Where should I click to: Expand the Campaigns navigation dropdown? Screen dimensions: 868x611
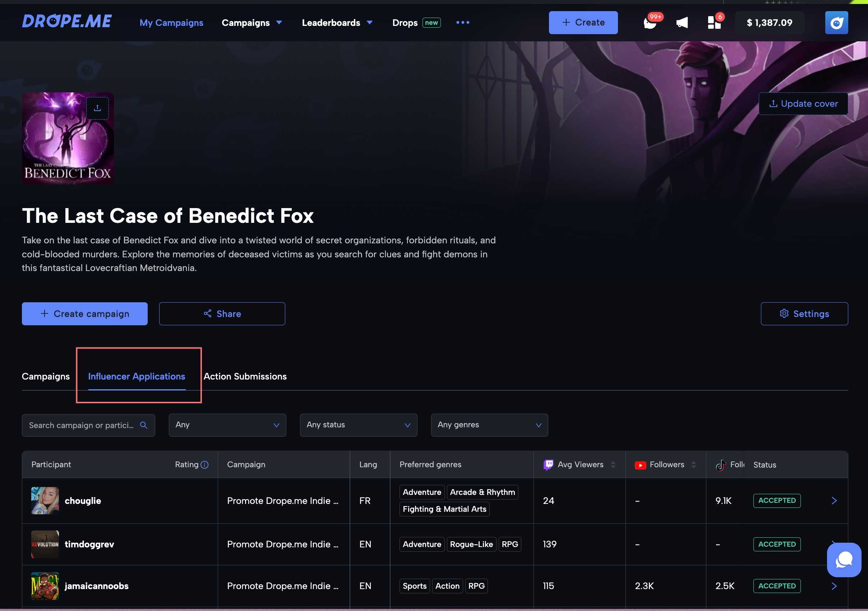[252, 23]
